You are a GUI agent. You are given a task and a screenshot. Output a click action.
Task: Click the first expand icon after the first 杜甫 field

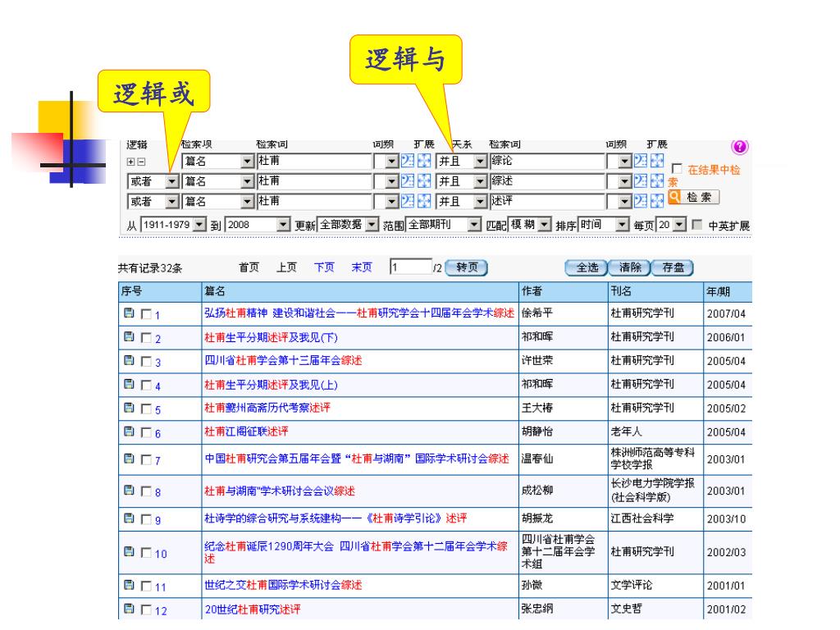(x=408, y=161)
